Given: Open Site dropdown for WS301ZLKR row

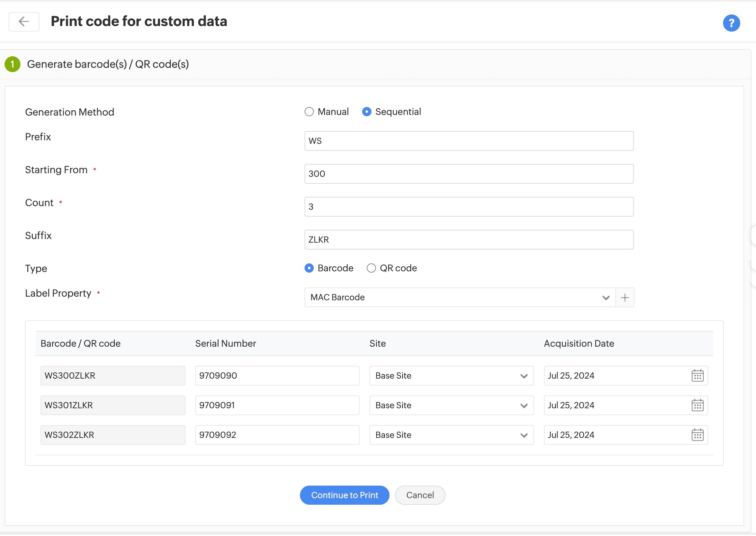Looking at the screenshot, I should pos(451,405).
